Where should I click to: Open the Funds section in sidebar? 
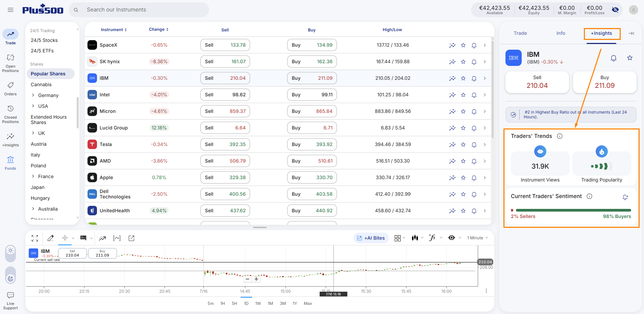[x=10, y=163]
